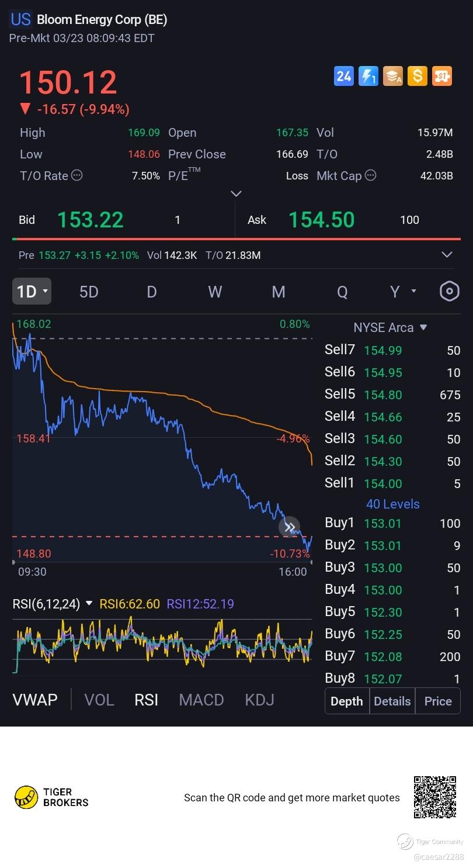Tap the Sell2 154.30 order row
The width and height of the screenshot is (473, 868).
click(392, 461)
